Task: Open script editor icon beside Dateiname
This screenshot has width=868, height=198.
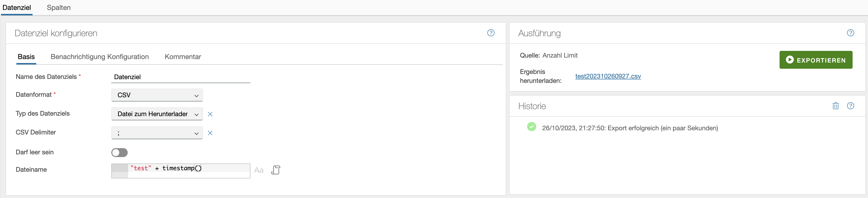Action: point(276,170)
